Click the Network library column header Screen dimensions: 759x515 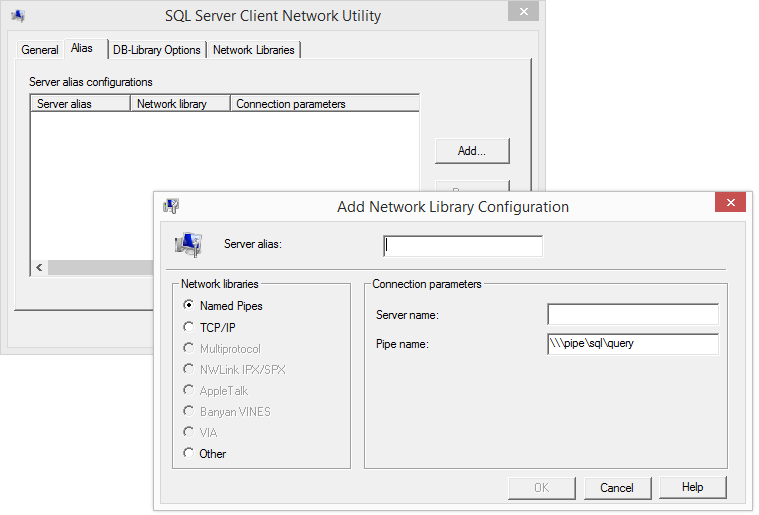pyautogui.click(x=180, y=104)
